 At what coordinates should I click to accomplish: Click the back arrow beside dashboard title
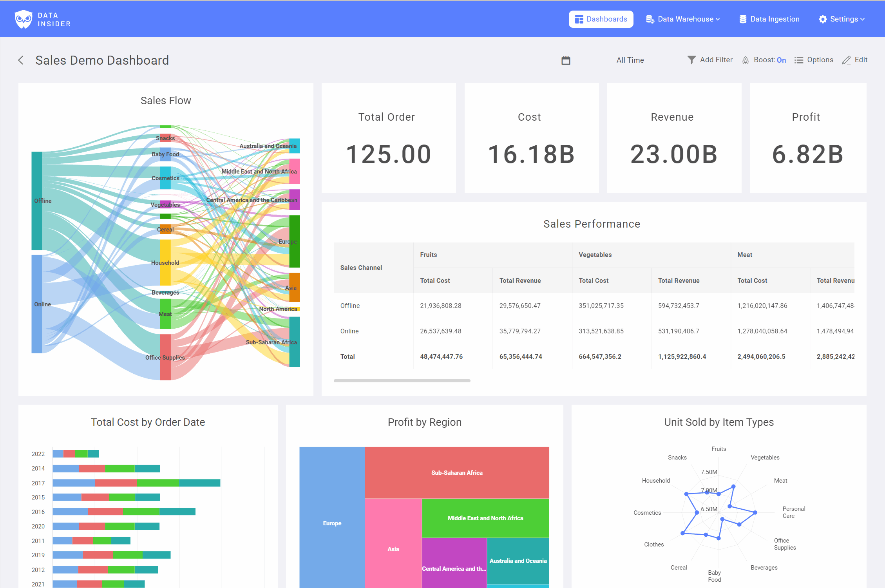tap(21, 60)
